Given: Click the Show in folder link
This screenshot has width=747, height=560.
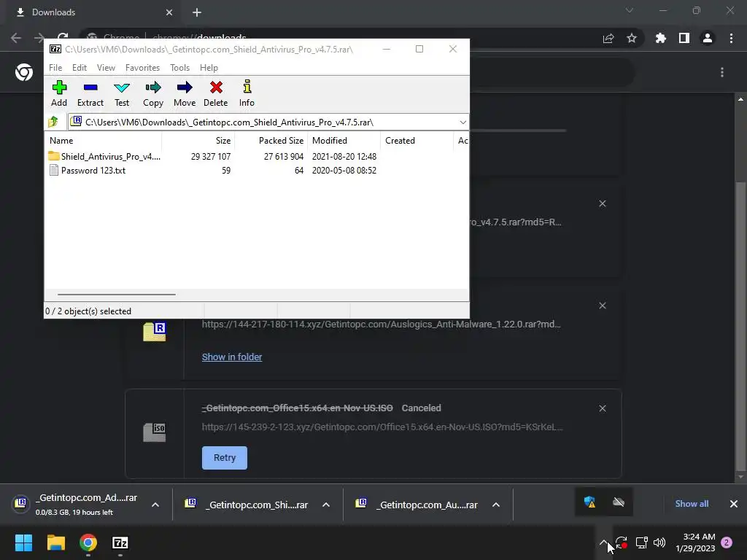Looking at the screenshot, I should (x=232, y=357).
